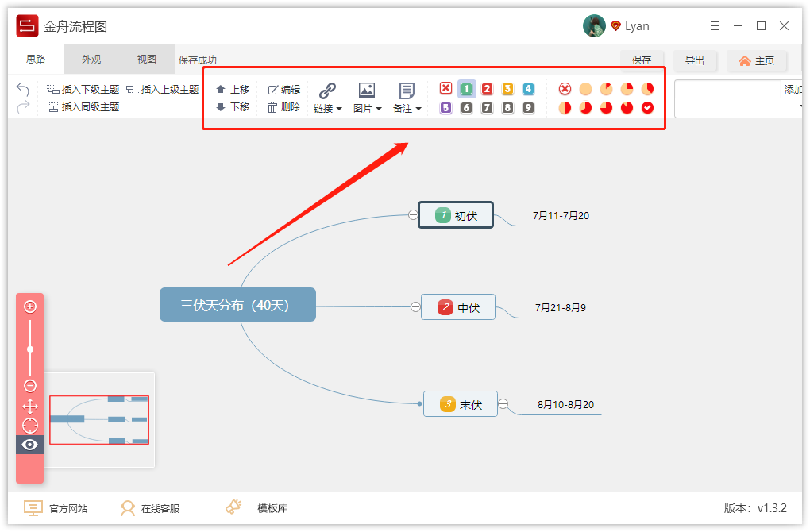810x532 pixels.
Task: Zoom out with the minus icon
Action: pos(30,386)
